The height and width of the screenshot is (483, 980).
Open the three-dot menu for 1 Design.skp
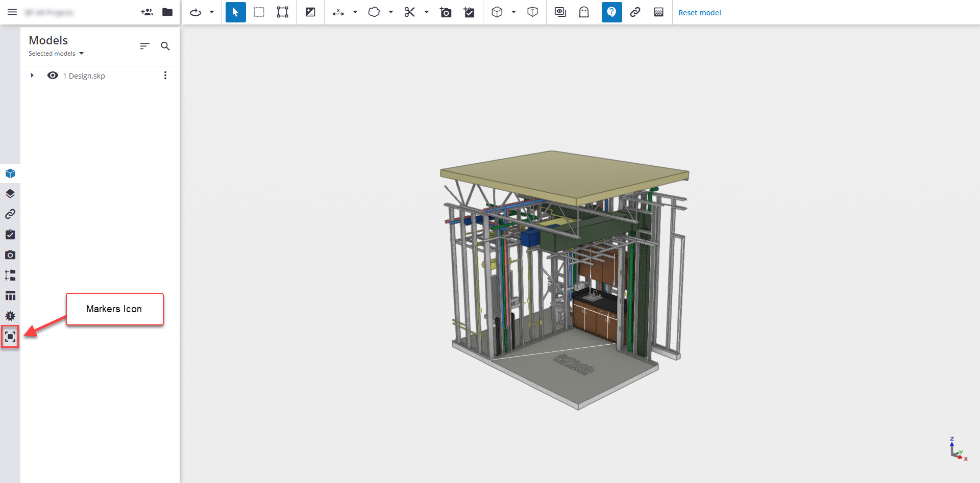click(165, 75)
